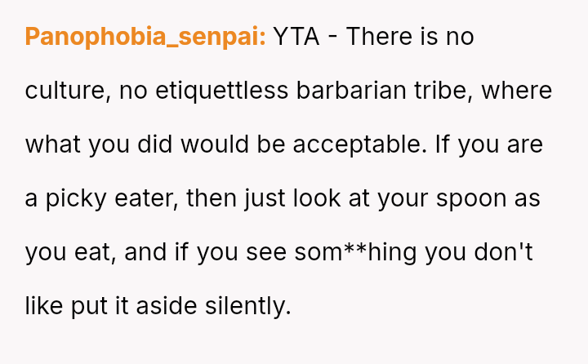588x364 pixels.
Task: Click the censored word "som**hing"
Action: (350, 252)
